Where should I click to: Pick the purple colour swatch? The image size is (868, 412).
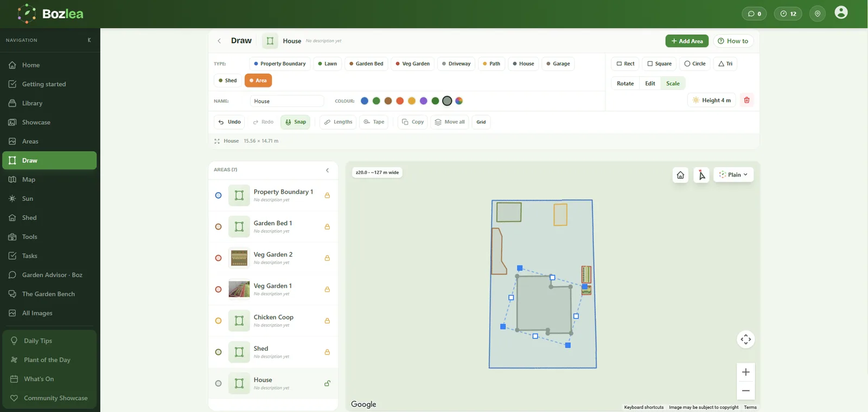point(424,101)
